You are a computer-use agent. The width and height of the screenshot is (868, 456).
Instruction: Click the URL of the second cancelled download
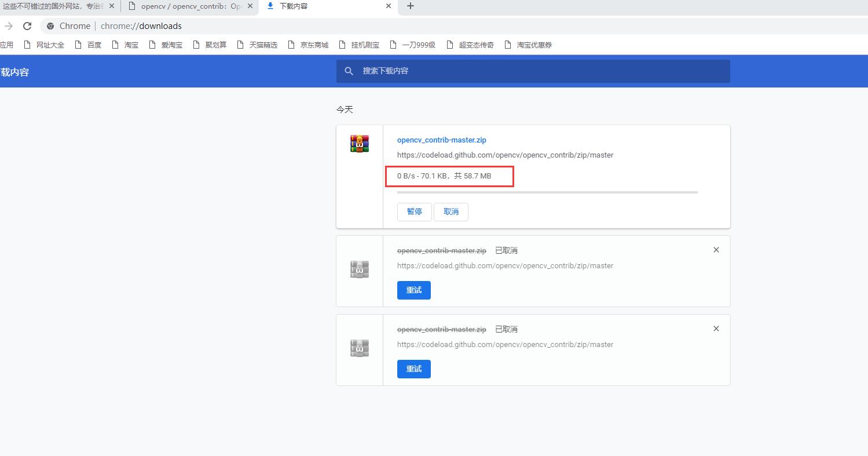[505, 344]
